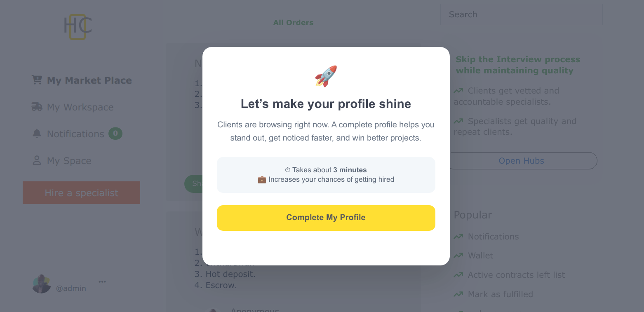Click the My Workspace delivery truck icon

click(37, 107)
